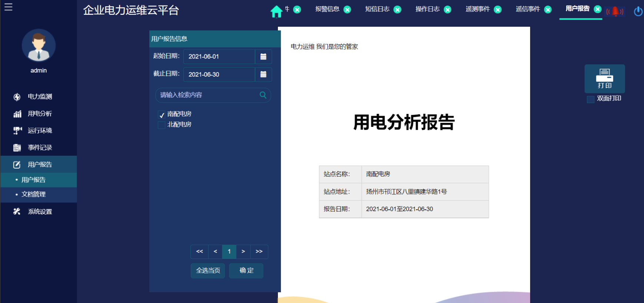Image resolution: width=644 pixels, height=303 pixels.
Task: Click the 用电分析报告 report heading
Action: click(x=404, y=122)
